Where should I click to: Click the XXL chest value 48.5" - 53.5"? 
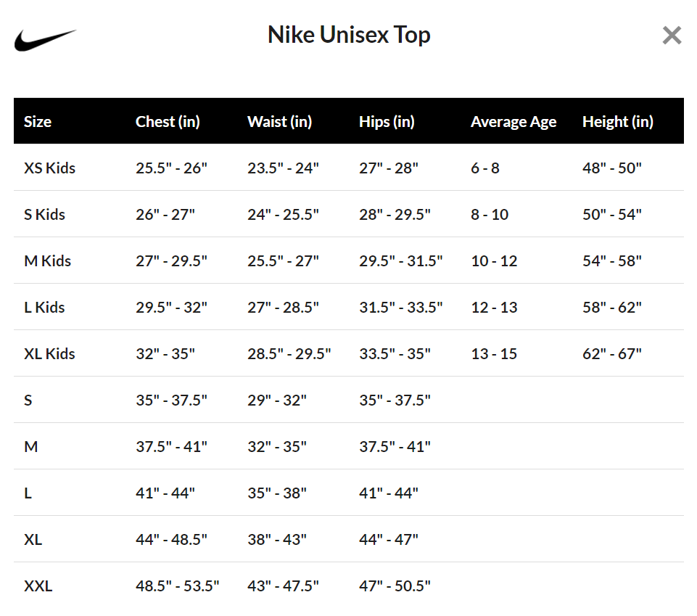pos(178,586)
